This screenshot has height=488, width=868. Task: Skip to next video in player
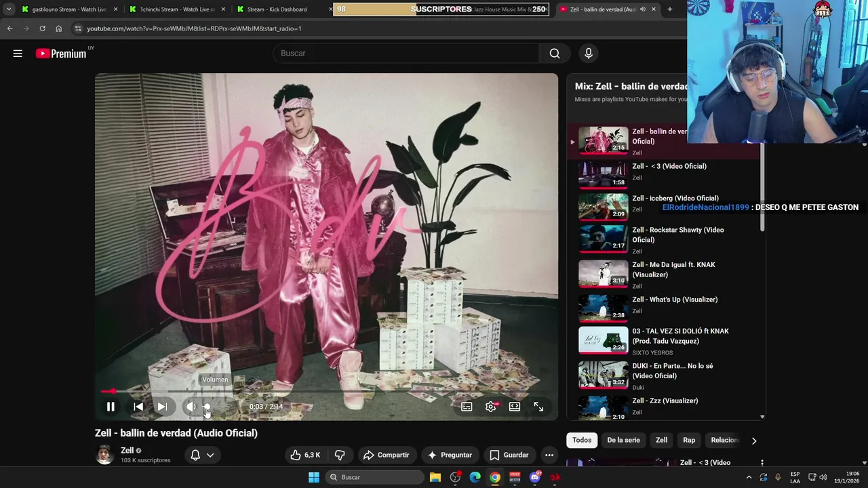[162, 407]
